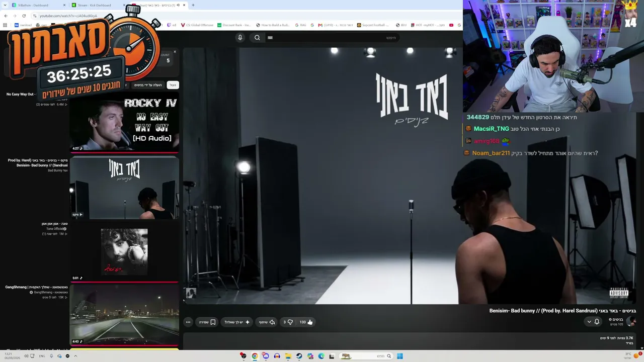Select the 'הועלה על ידי בניסים' filter chip

[148, 85]
